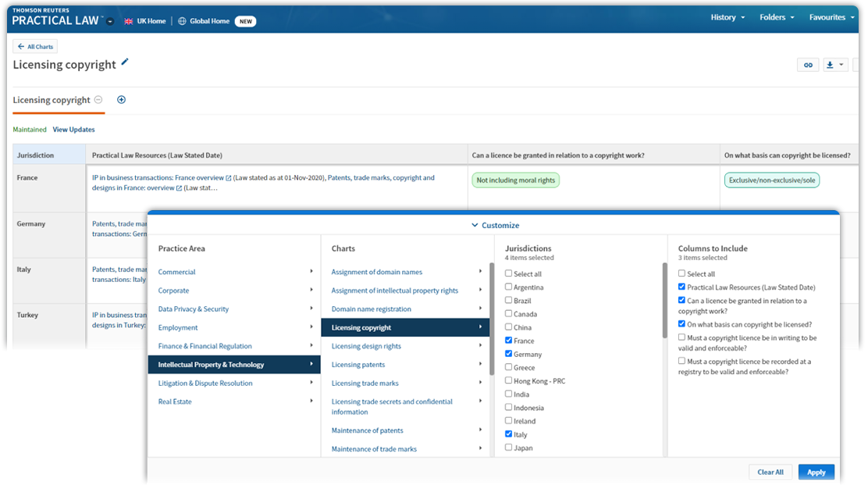
Task: Choose Licensing patents from Charts list
Action: [358, 365]
